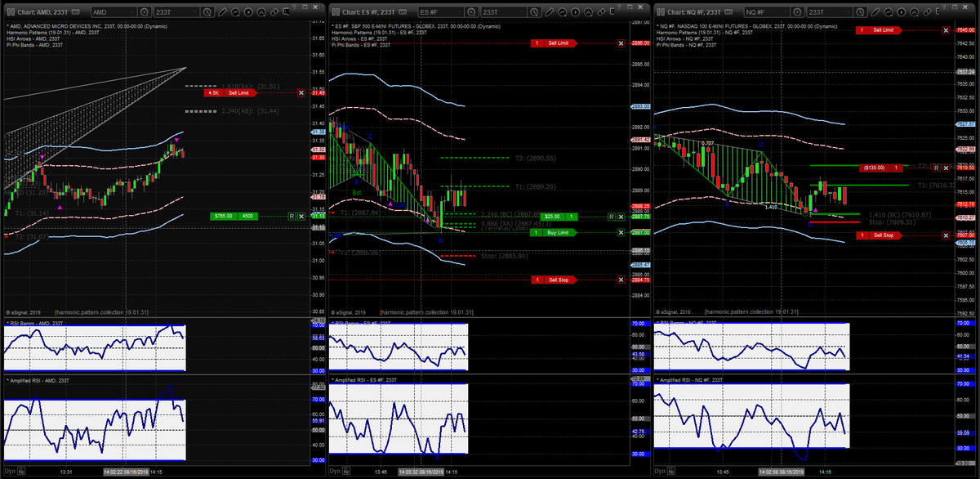Expand the NQ #F symbol dropdown
Image resolution: width=980 pixels, height=479 pixels.
click(785, 12)
